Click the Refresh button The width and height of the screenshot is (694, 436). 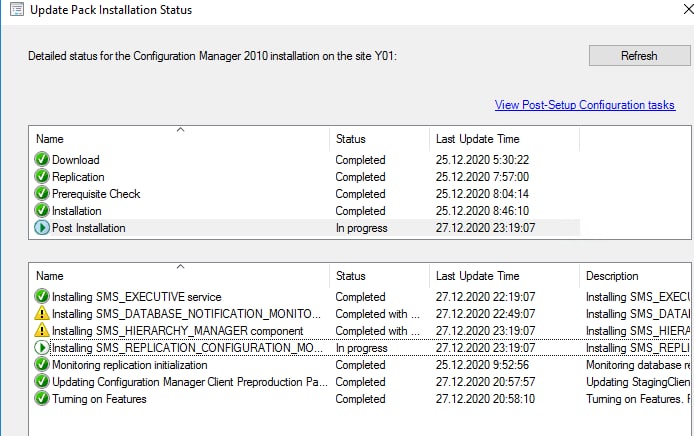640,56
